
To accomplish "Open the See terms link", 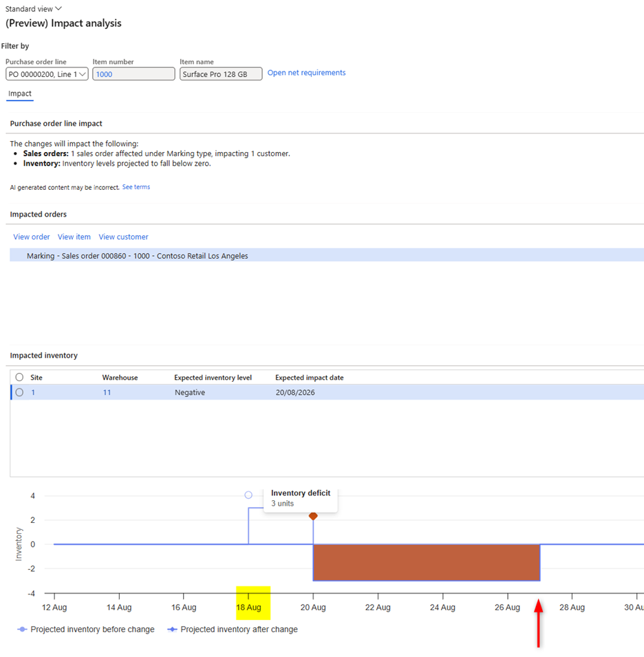I will click(136, 187).
